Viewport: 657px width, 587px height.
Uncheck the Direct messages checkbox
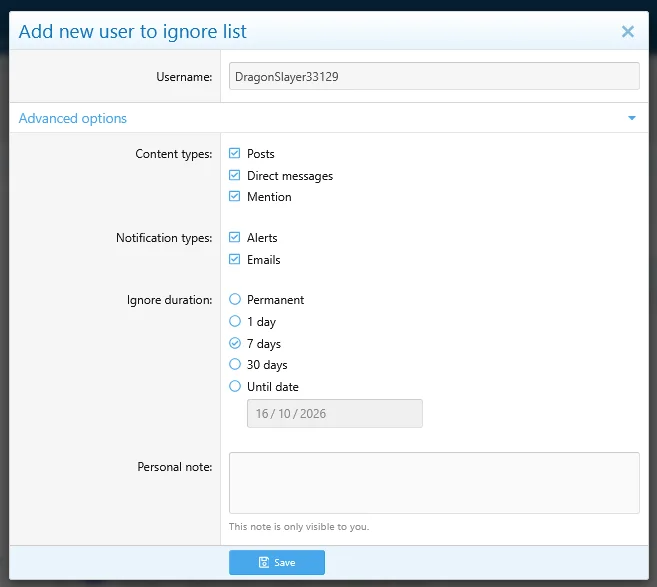point(235,175)
